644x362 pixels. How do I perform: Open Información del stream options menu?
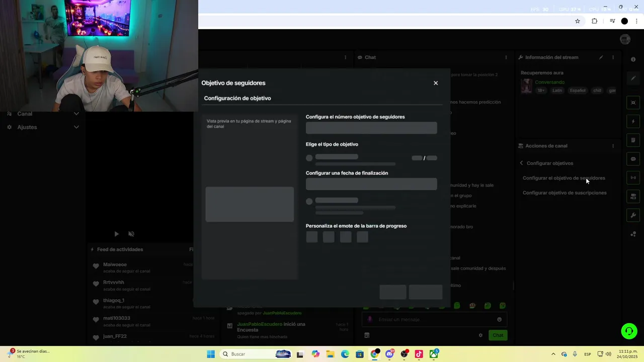613,57
